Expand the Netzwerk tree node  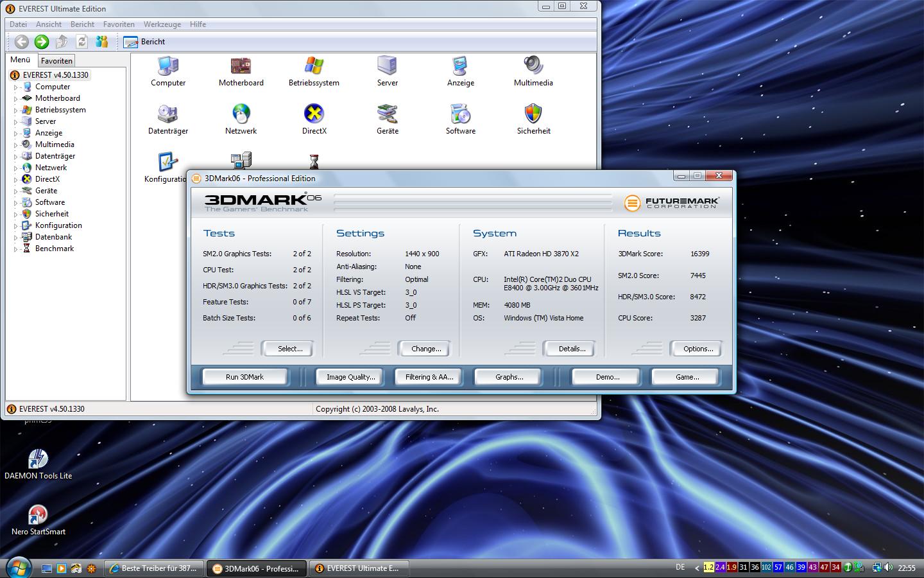pyautogui.click(x=16, y=168)
